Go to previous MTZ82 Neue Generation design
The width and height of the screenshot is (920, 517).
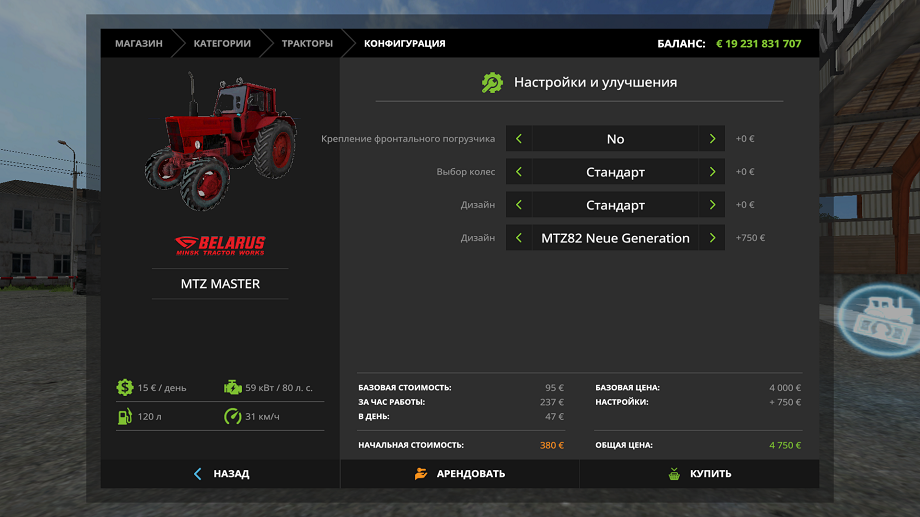point(519,238)
